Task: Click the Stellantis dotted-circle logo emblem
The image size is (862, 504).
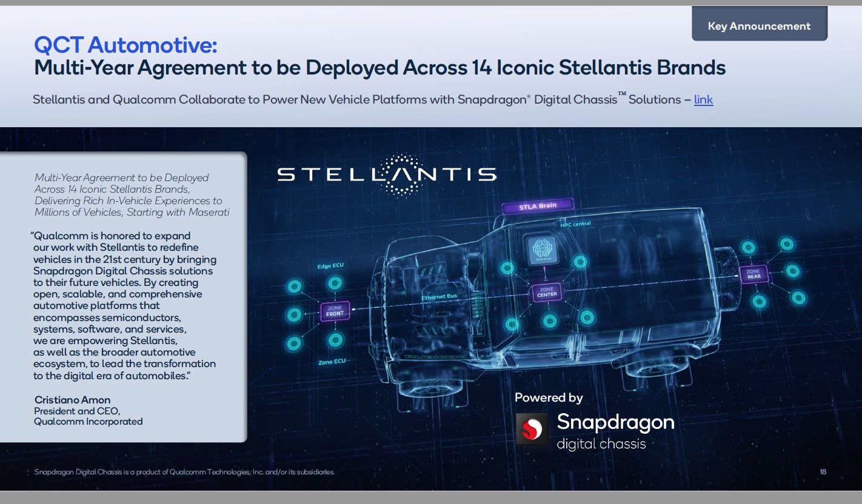Action: pos(399,175)
